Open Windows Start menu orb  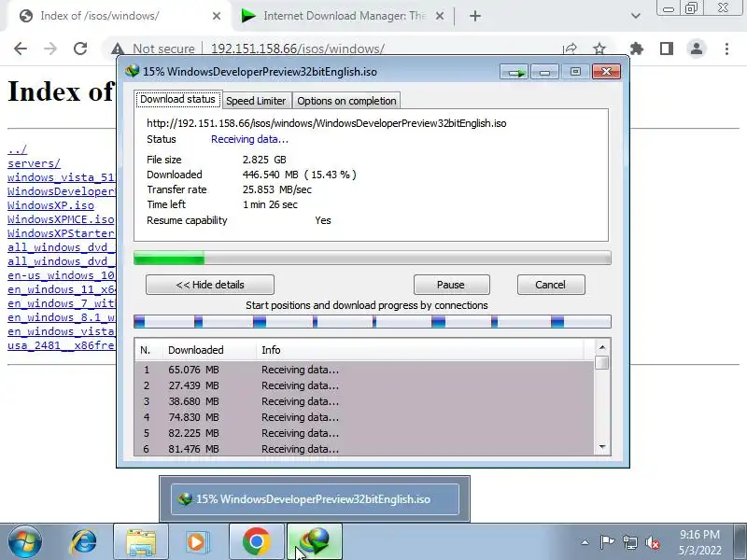tap(24, 542)
